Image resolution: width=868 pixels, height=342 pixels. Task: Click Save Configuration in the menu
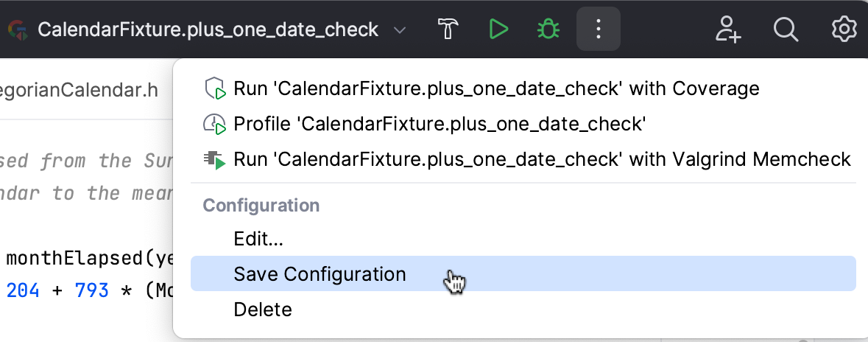point(320,274)
